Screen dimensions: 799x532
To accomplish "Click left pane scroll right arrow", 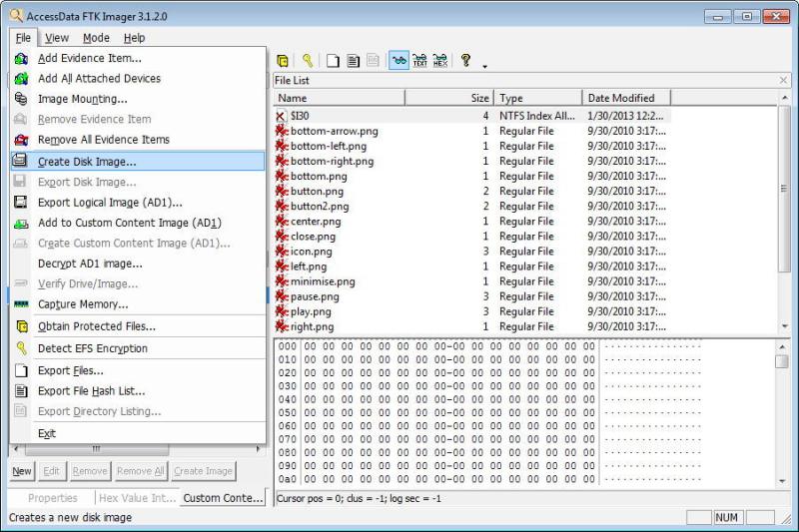I will (259, 449).
